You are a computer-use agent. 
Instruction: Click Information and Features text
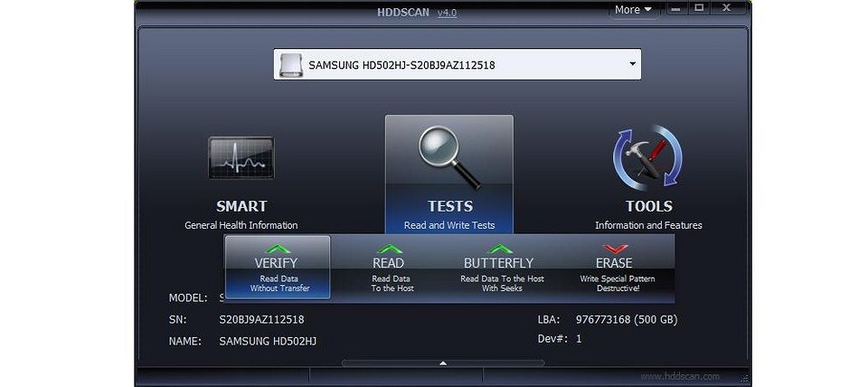point(648,225)
